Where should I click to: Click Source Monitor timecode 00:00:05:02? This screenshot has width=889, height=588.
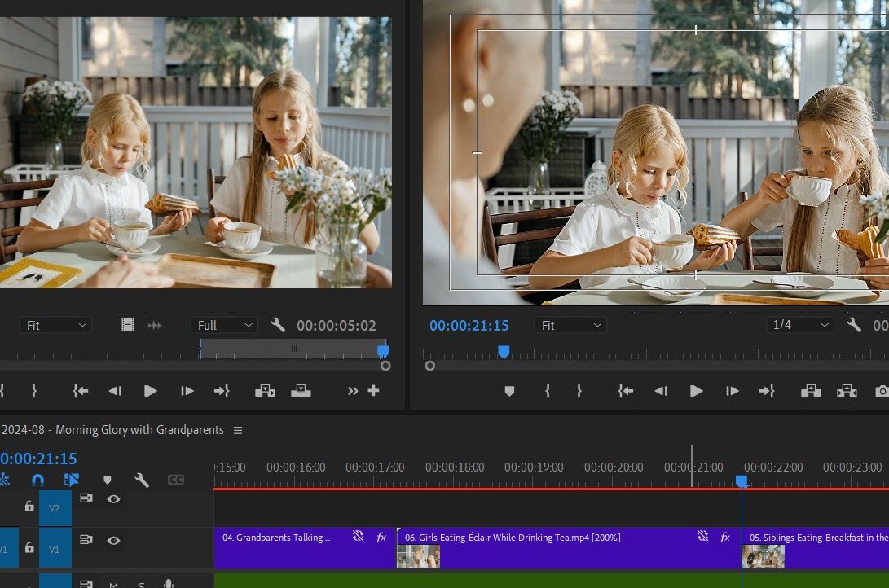click(337, 326)
